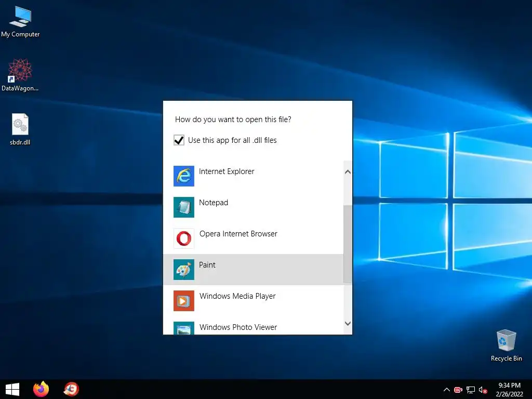Select the Paint palette icon

[184, 270]
